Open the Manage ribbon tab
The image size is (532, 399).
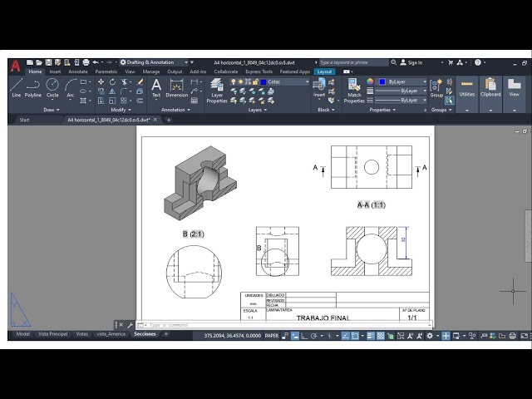click(151, 71)
